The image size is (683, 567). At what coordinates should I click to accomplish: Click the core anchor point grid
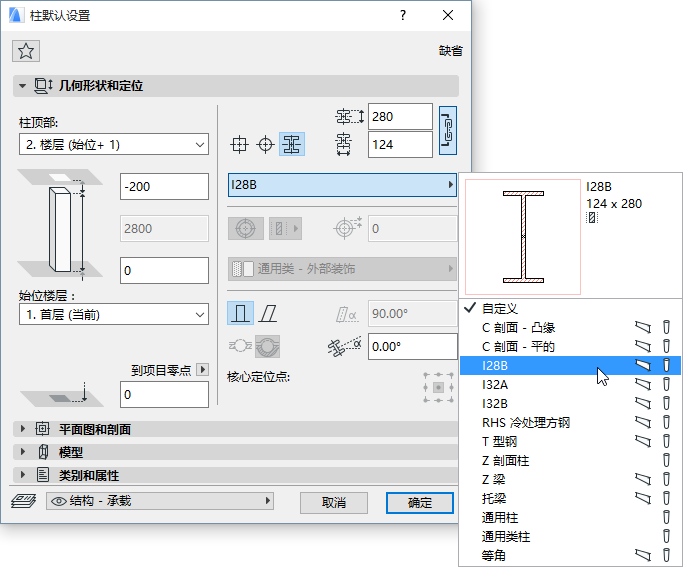438,387
